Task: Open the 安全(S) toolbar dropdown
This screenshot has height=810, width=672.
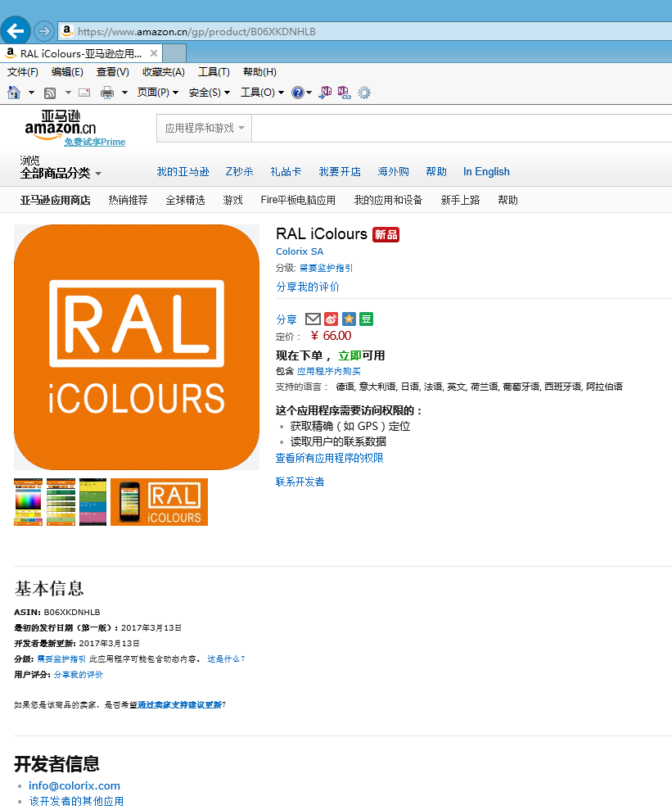Action: click(x=210, y=93)
